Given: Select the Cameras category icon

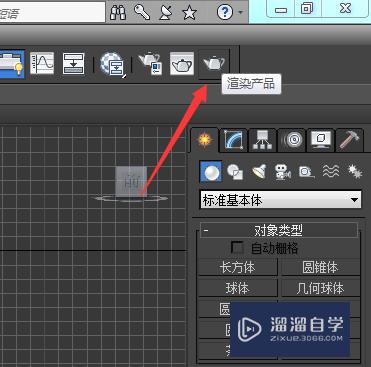Looking at the screenshot, I should (283, 172).
